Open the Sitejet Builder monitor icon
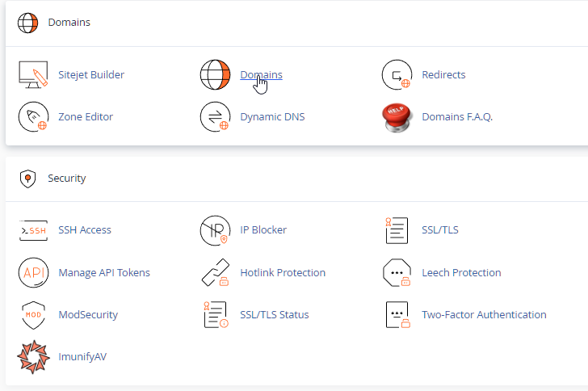Viewport: 588px width, 391px height. pyautogui.click(x=33, y=74)
